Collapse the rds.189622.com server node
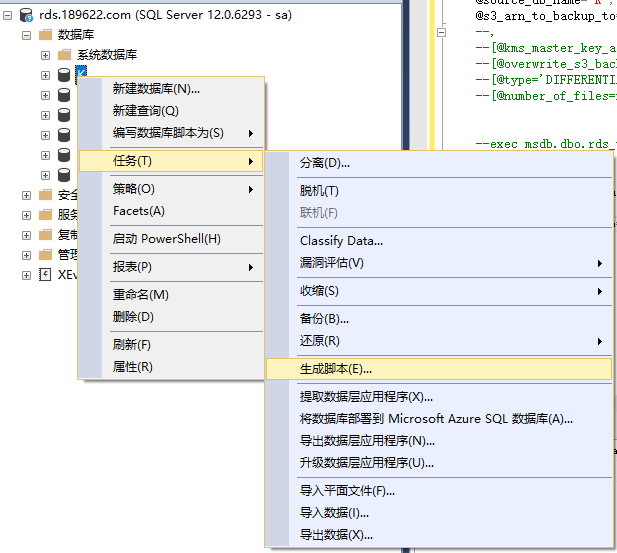 click(x=7, y=16)
